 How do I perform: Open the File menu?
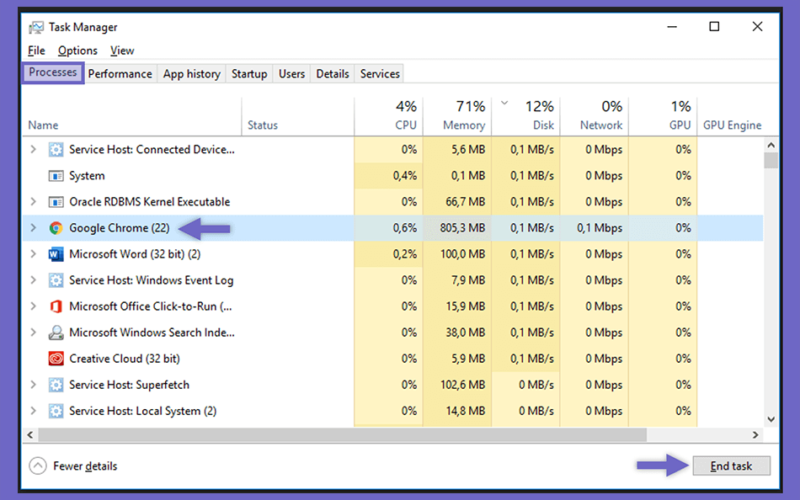(x=36, y=51)
